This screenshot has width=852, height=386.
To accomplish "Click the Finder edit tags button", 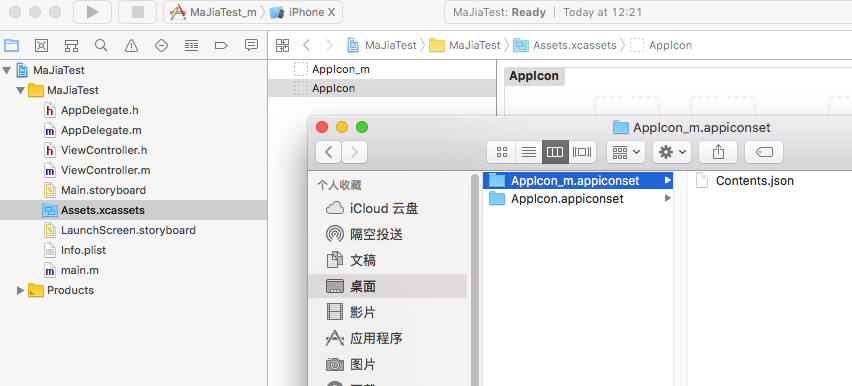I will point(764,152).
